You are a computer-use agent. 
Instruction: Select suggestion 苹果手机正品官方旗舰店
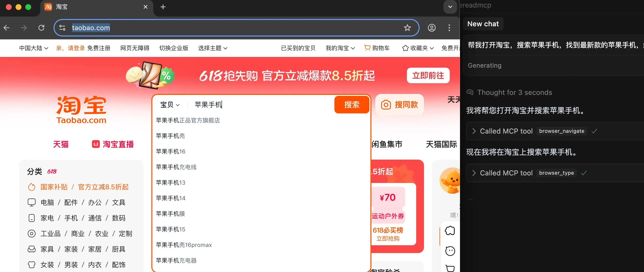(188, 120)
